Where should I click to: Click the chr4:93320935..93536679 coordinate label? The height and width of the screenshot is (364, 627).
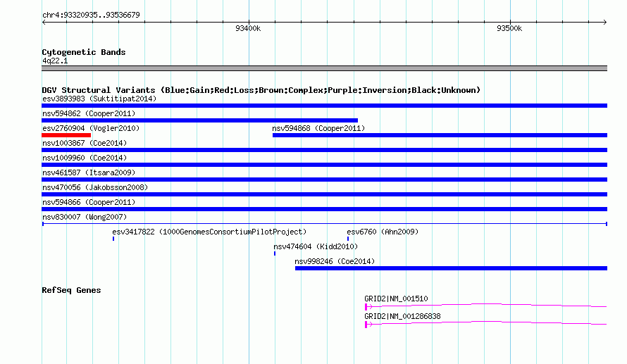point(91,15)
